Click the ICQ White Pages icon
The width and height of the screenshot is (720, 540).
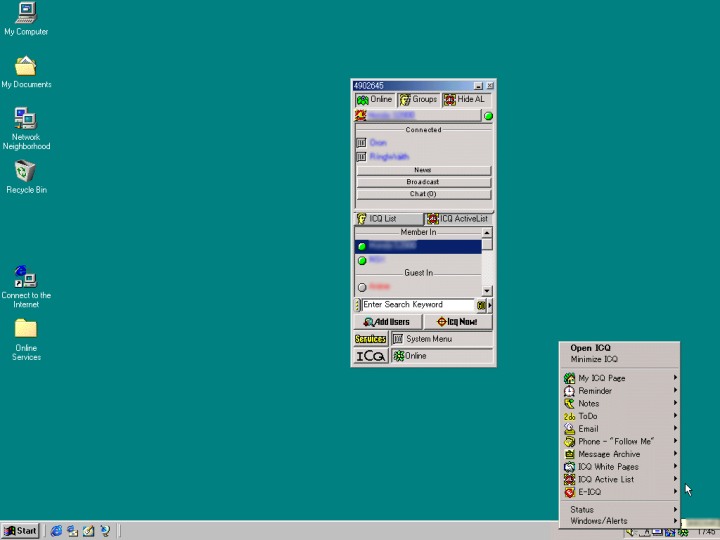569,467
